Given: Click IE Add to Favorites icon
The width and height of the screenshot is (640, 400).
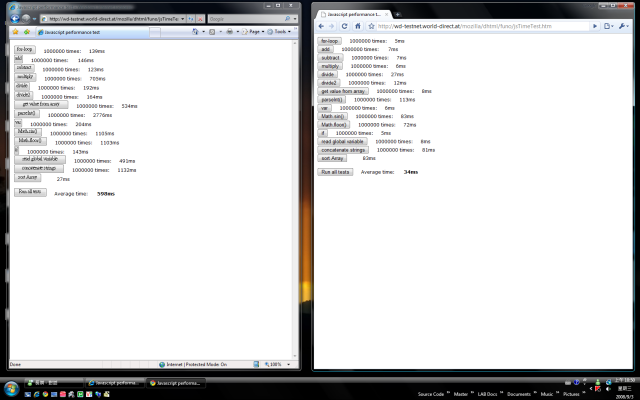Looking at the screenshot, I should tap(27, 31).
